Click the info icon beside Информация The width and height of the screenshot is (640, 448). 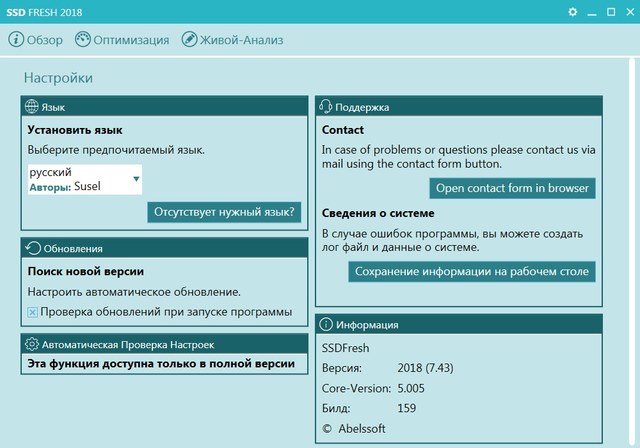(x=326, y=325)
